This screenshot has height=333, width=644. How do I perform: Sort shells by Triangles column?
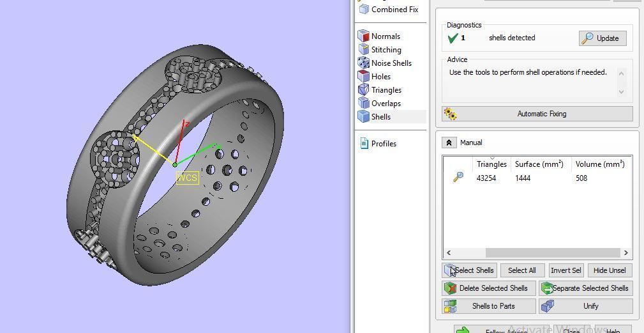tap(491, 164)
